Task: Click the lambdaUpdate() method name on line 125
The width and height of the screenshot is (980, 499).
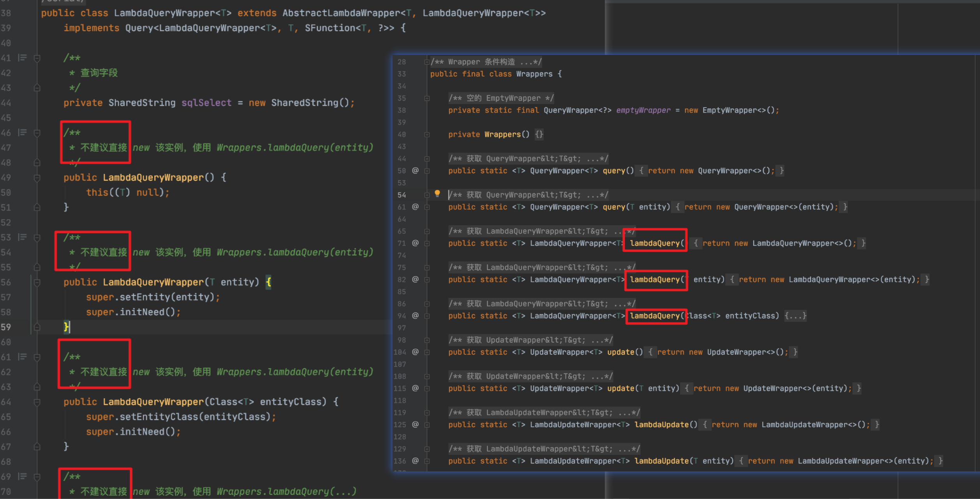Action: (661, 424)
